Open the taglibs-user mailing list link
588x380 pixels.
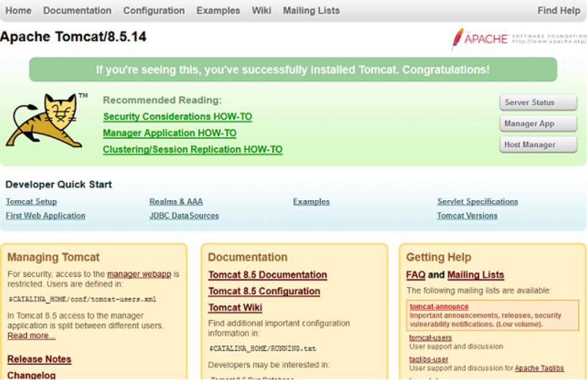point(429,359)
